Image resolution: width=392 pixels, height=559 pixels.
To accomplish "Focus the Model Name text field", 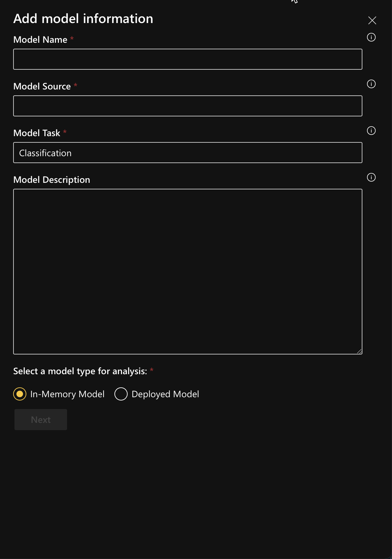I will tap(187, 59).
